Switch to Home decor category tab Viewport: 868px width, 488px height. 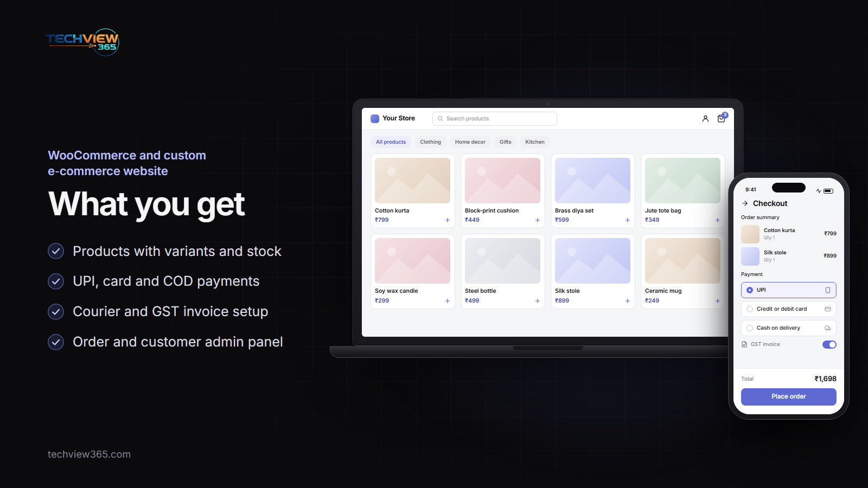470,142
